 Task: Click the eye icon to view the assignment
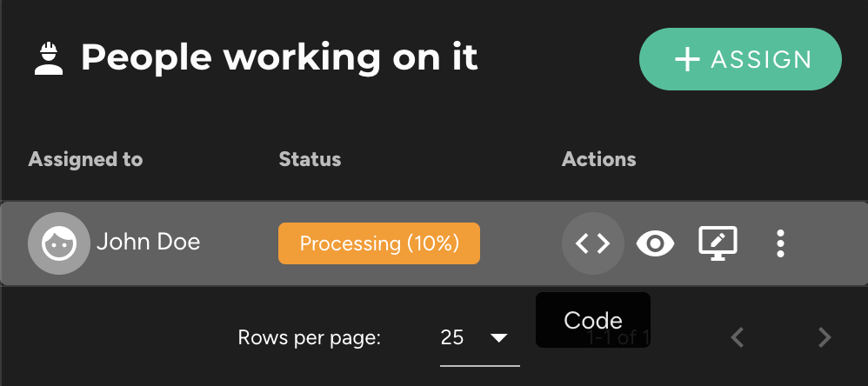pyautogui.click(x=655, y=244)
